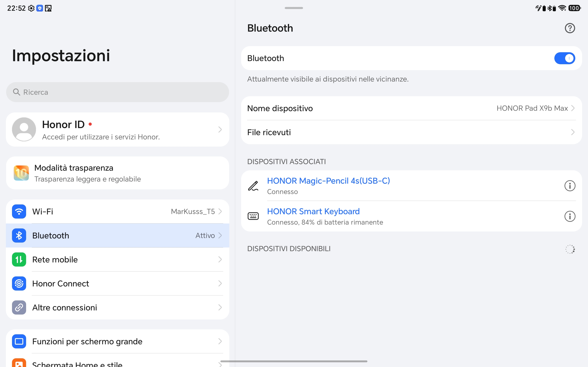Turn off the Bluetooth toggle
588x367 pixels.
(564, 58)
